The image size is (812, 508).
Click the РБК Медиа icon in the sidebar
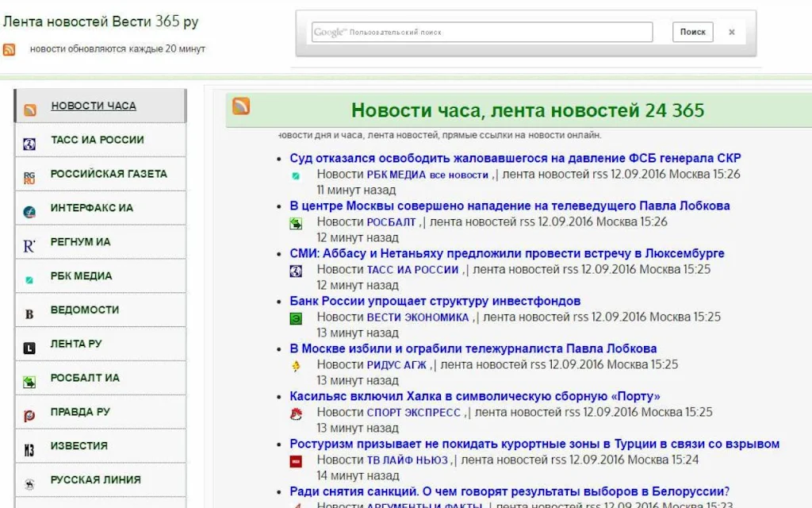[29, 280]
